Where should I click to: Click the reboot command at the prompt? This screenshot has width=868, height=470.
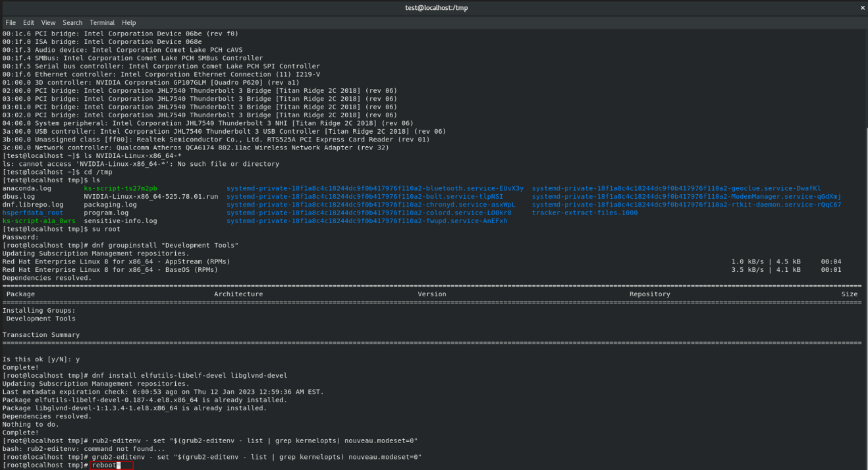[x=103, y=465]
